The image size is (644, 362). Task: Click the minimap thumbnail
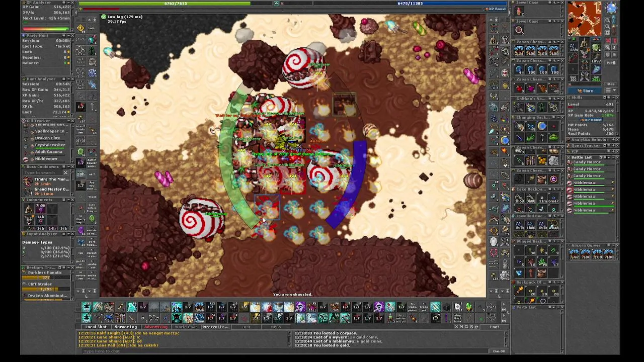pos(584,19)
